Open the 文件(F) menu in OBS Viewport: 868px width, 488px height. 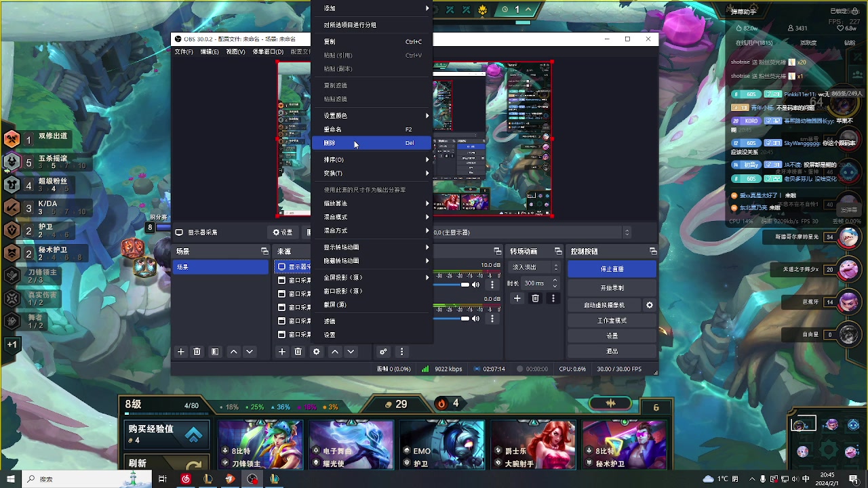184,52
